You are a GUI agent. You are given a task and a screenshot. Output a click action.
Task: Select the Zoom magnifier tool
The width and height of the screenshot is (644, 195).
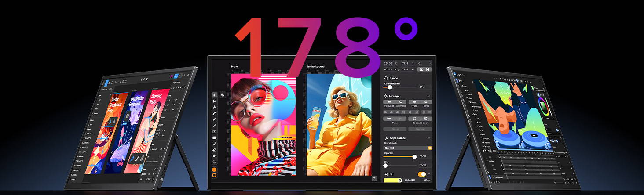pyautogui.click(x=214, y=162)
